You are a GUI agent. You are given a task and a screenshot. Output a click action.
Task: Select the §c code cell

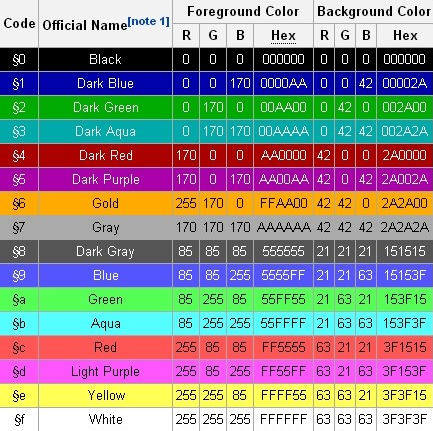[19, 347]
